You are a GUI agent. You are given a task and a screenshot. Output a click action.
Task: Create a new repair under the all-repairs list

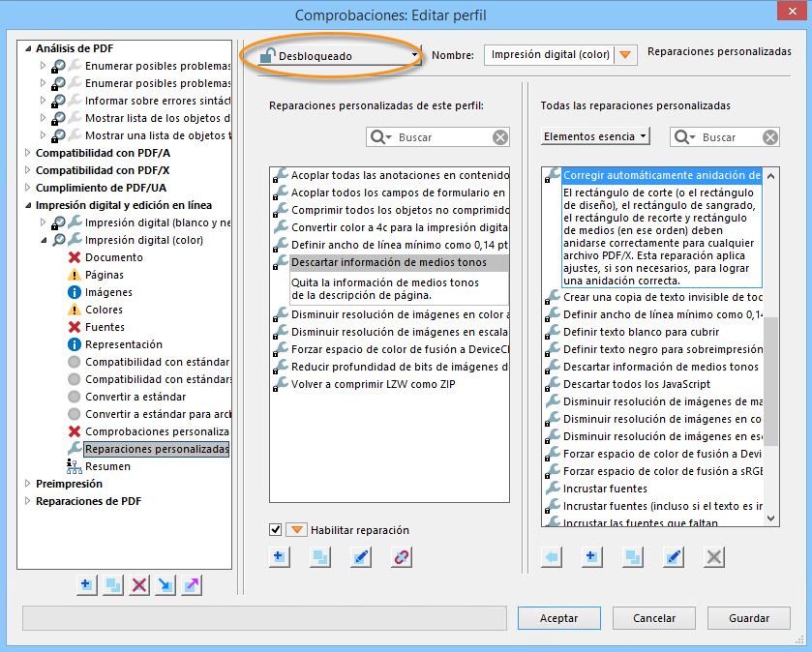point(592,557)
